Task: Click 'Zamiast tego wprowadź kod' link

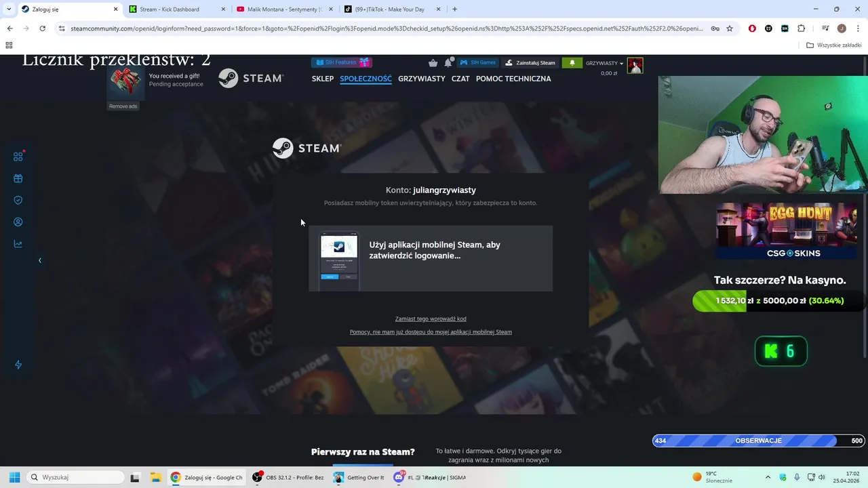Action: point(431,319)
